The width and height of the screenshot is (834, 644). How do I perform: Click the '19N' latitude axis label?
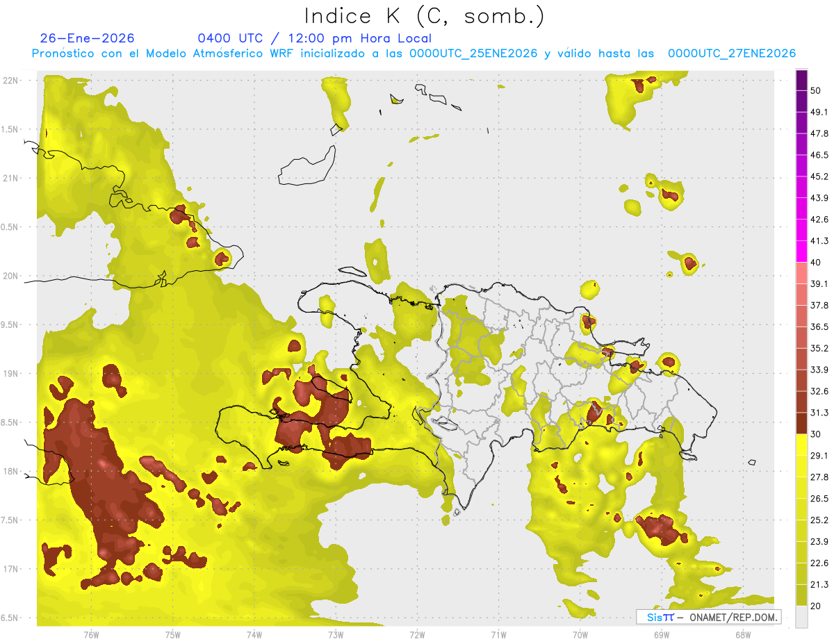(x=12, y=374)
